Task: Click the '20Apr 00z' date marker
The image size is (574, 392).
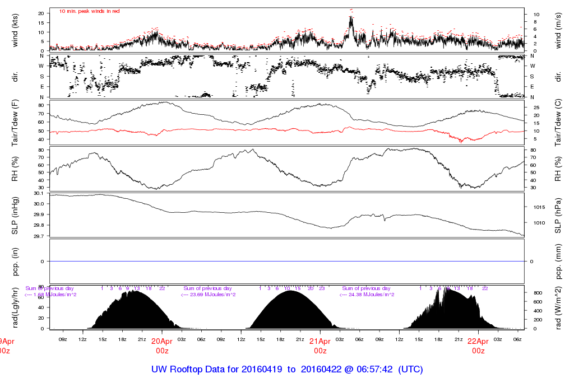Action: pyautogui.click(x=162, y=346)
